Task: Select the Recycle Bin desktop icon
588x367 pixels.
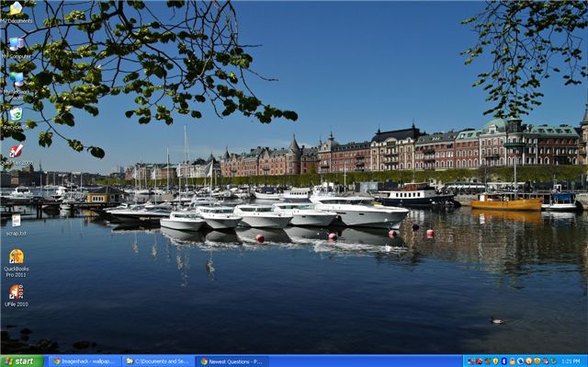Action: point(16,119)
